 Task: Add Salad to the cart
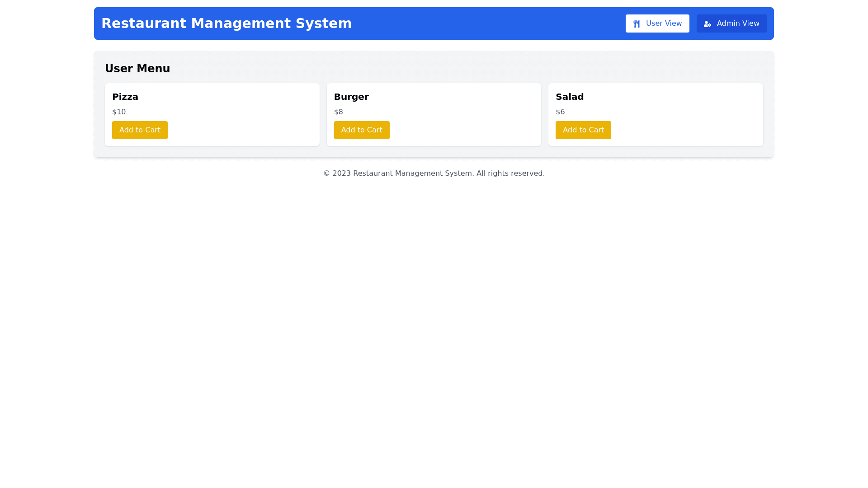[x=583, y=130]
